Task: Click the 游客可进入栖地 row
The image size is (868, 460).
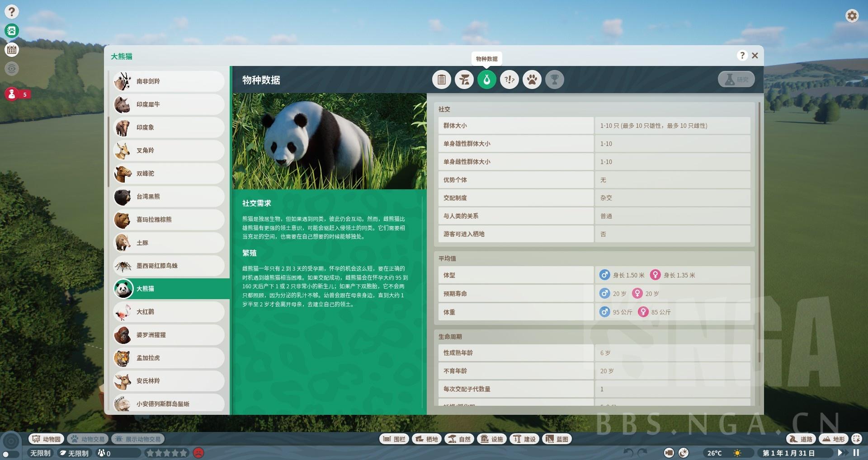Action: (x=594, y=234)
